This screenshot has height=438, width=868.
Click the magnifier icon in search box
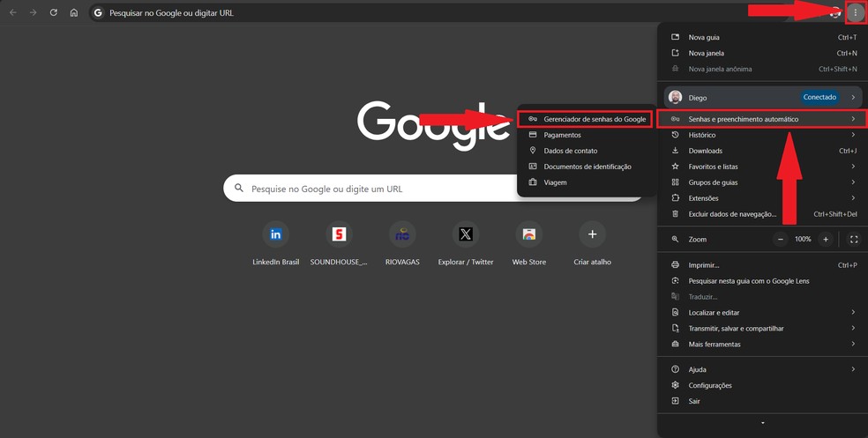pos(239,188)
